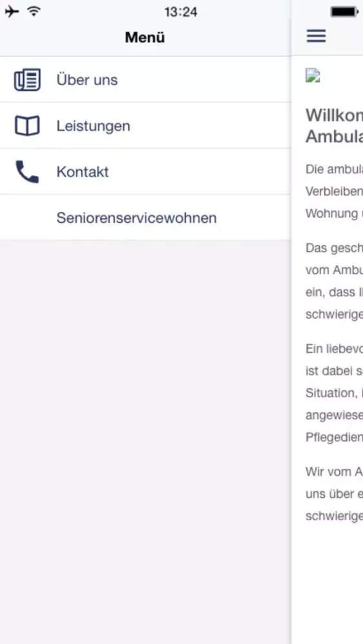Tap the 13:24 clock in status bar

[181, 12]
